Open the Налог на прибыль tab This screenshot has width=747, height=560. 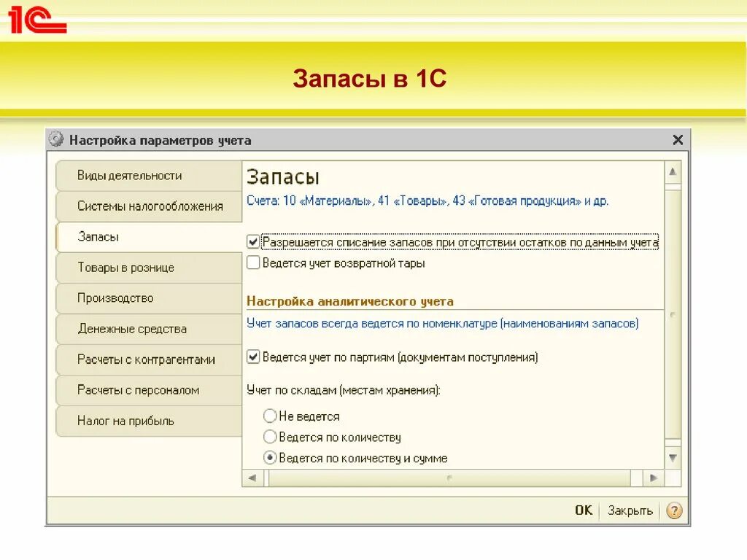point(149,421)
